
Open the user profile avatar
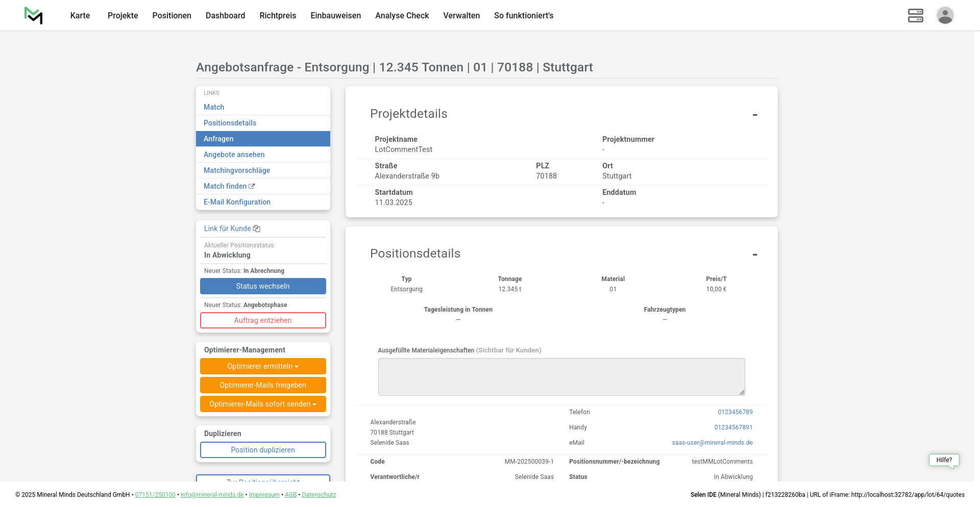(x=945, y=15)
